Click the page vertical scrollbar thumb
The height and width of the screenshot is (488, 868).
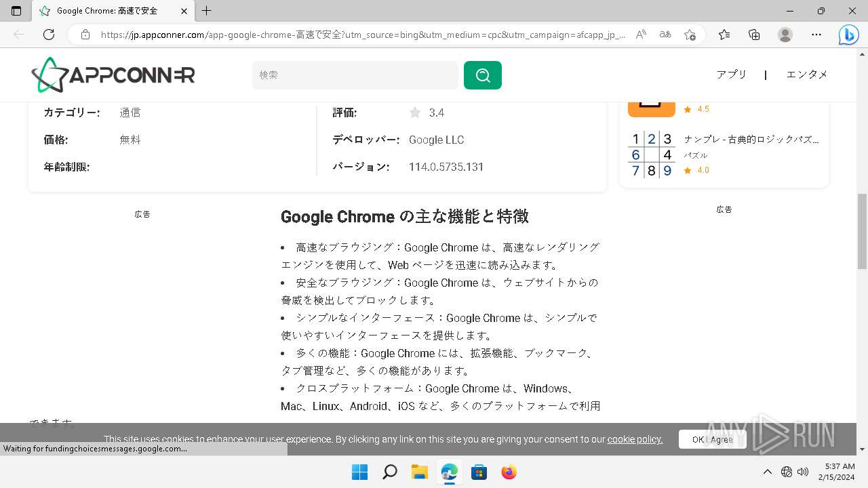[863, 230]
